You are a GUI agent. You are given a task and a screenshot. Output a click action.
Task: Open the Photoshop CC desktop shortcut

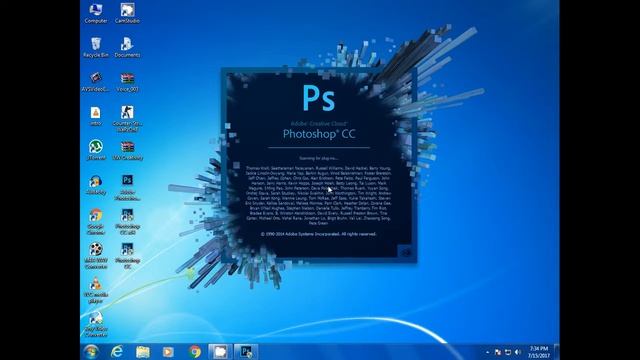tap(127, 256)
